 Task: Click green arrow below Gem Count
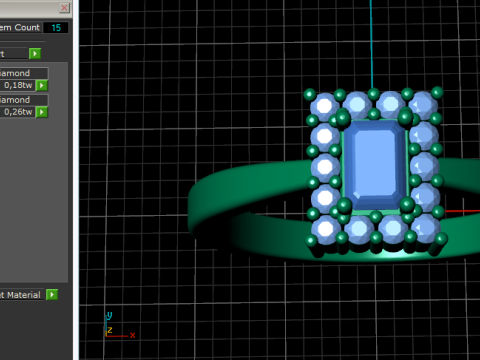pyautogui.click(x=35, y=53)
